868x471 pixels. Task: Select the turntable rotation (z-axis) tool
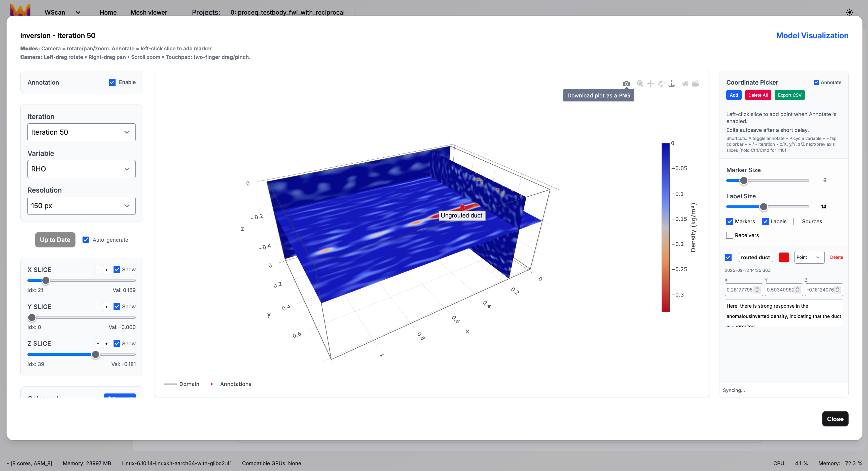[672, 84]
